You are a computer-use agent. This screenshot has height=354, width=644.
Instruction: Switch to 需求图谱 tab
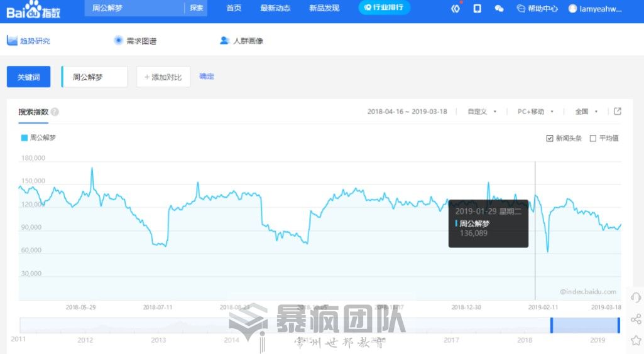click(x=135, y=41)
